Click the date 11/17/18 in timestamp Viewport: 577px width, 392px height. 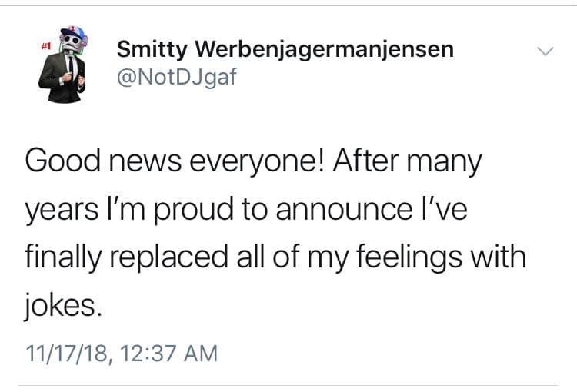(68, 354)
